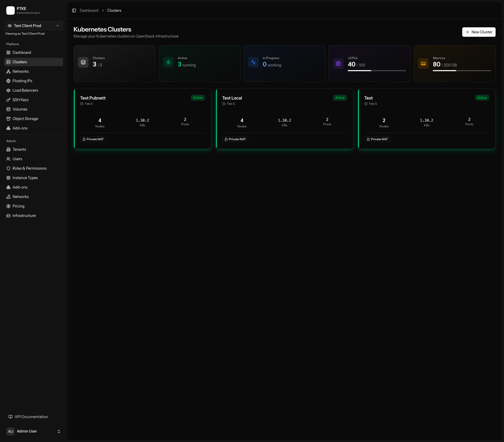Screen dimensions: 504x442
Task: Click the vCPUs usage progress bar
Action: (376, 71)
